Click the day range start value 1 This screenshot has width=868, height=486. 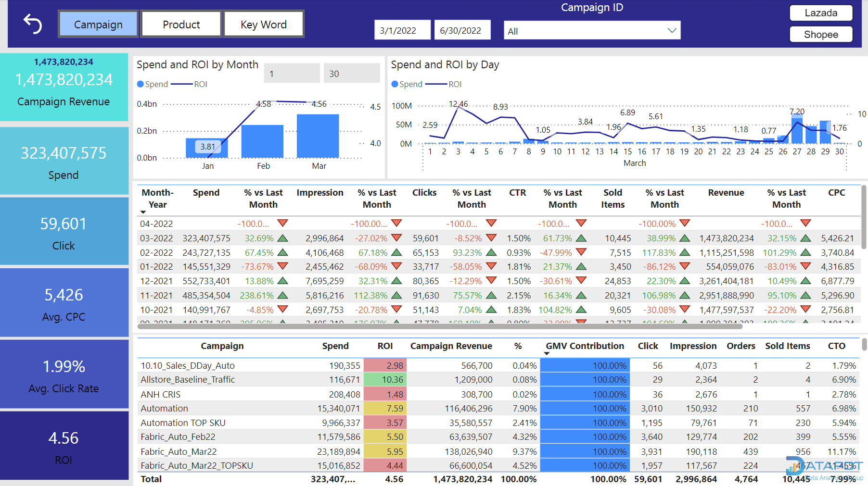[x=292, y=74]
